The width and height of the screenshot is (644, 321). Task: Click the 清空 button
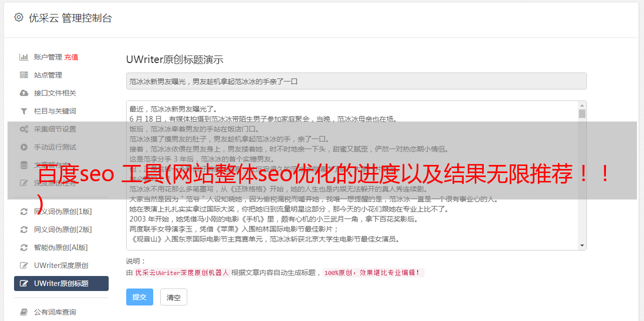(x=174, y=297)
